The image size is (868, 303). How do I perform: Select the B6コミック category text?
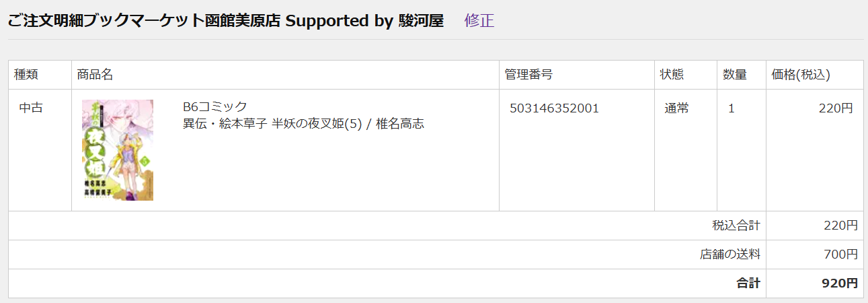coord(215,106)
